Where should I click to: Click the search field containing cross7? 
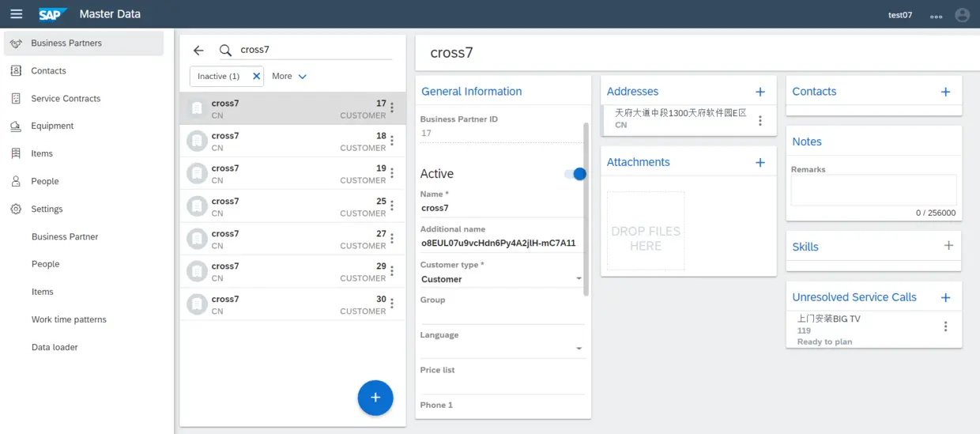click(315, 50)
